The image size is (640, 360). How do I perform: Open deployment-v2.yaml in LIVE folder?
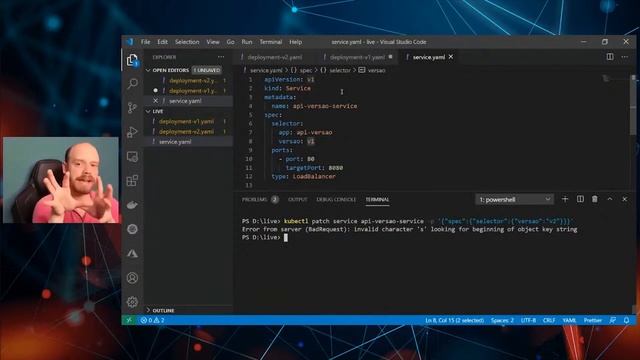[186, 131]
